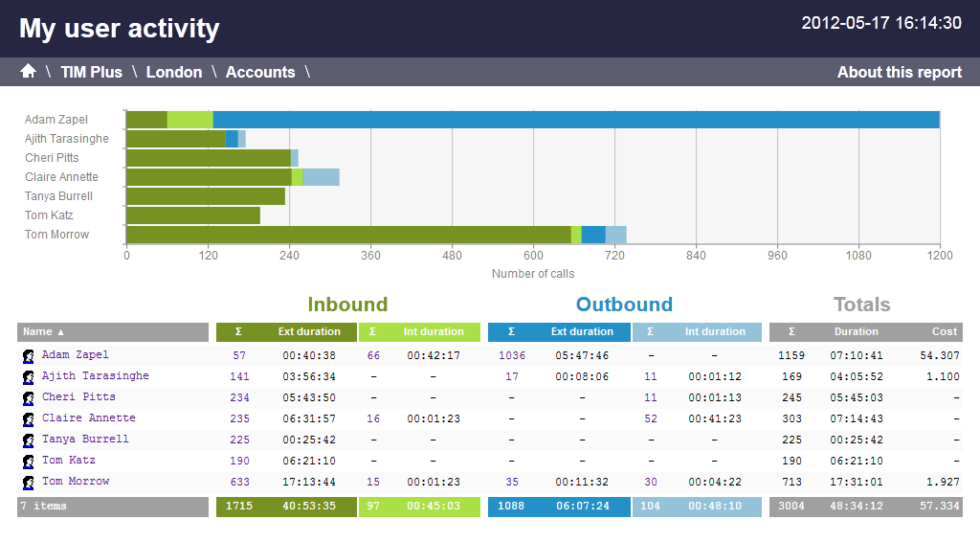Sort by Inbound Ext duration column header
Screen dimensions: 980x542
click(x=308, y=332)
